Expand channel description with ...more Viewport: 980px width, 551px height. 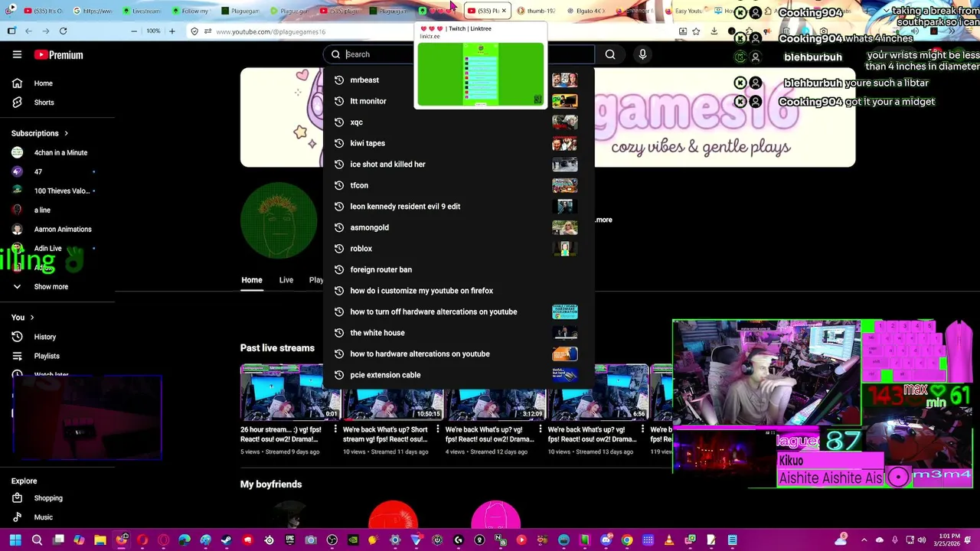[x=603, y=220]
